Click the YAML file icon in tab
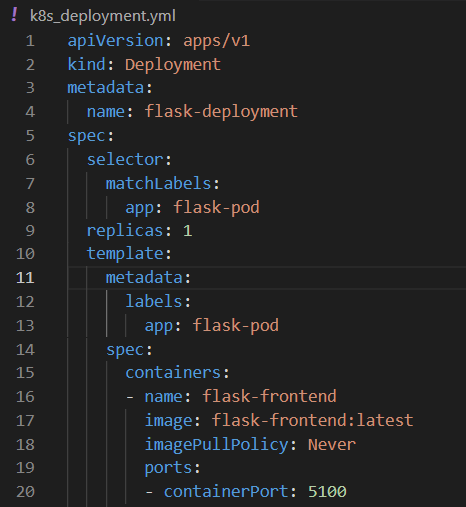 [x=14, y=15]
